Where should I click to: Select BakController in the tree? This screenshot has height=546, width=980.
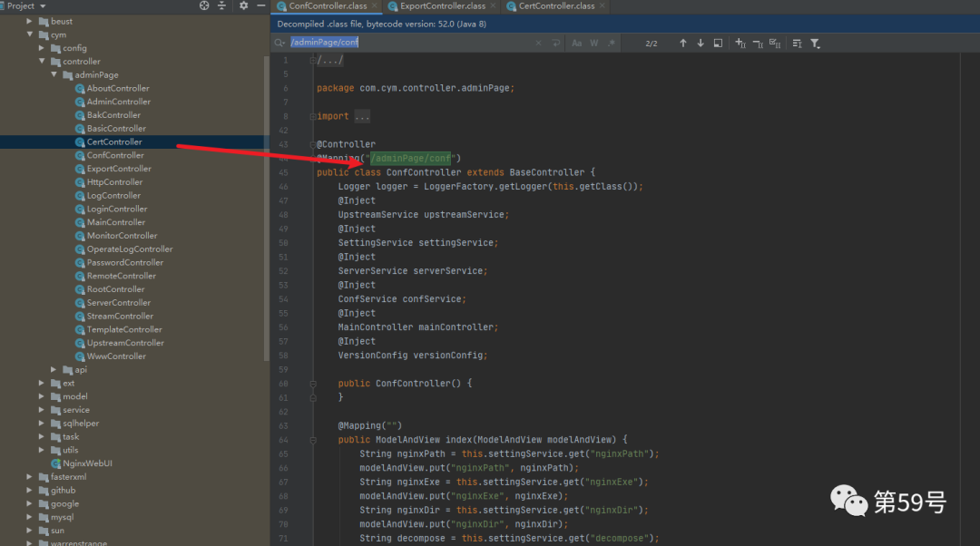(113, 115)
